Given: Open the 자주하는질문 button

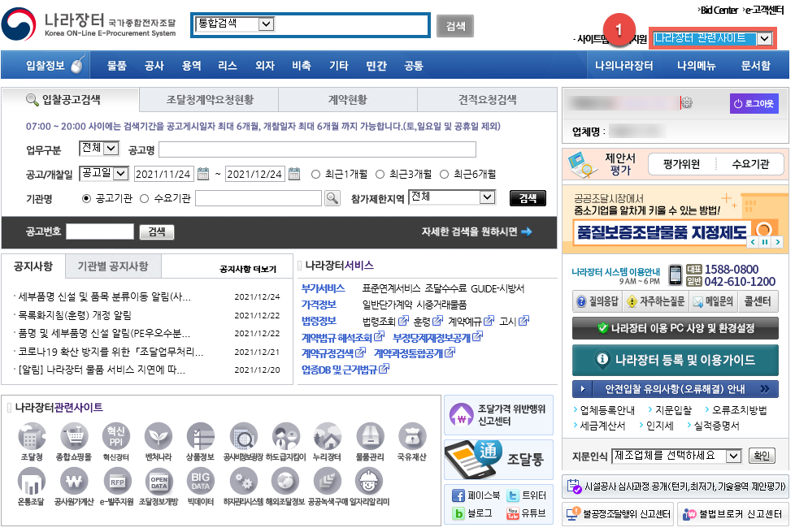Looking at the screenshot, I should tap(655, 301).
